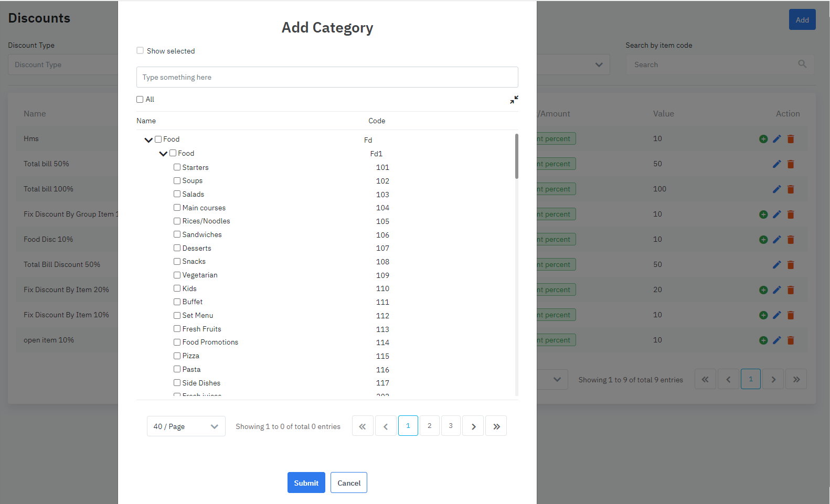Edit the Total bill 50% discount
This screenshot has height=504, width=830.
[x=777, y=164]
